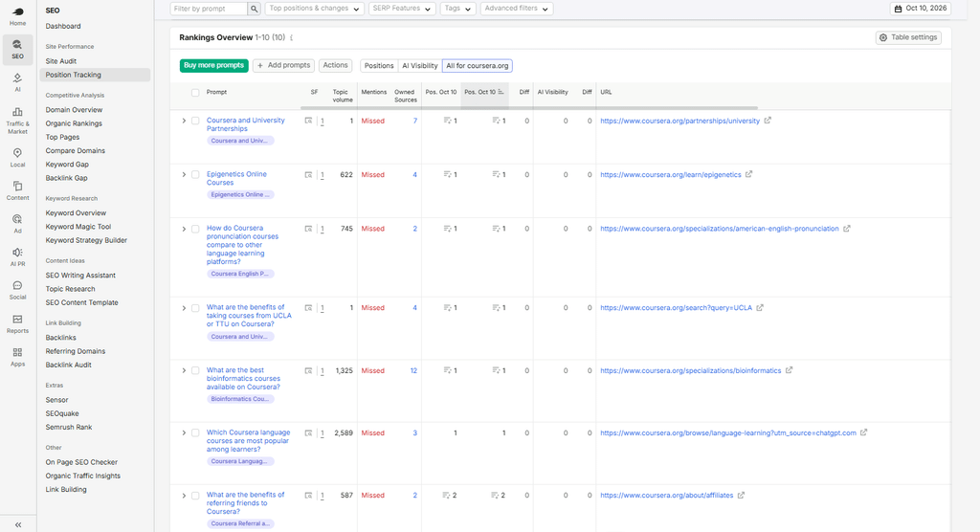Expand the popular language courses row
The width and height of the screenshot is (980, 532).
coord(184,432)
